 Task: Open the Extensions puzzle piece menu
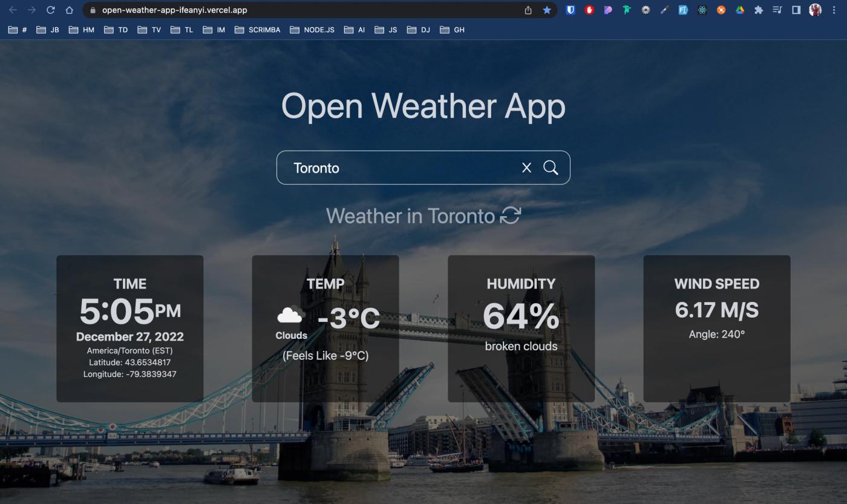pyautogui.click(x=759, y=10)
